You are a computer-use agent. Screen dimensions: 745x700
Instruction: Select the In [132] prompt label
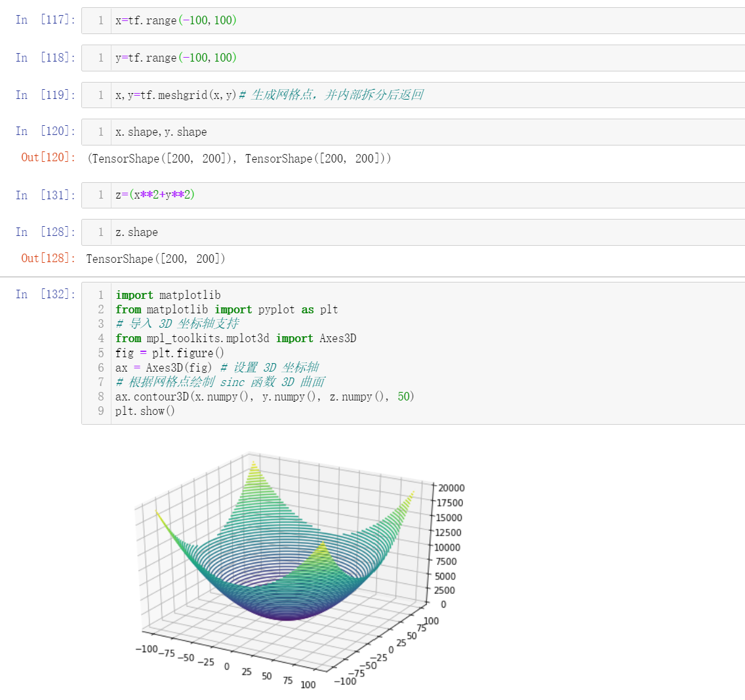(45, 294)
